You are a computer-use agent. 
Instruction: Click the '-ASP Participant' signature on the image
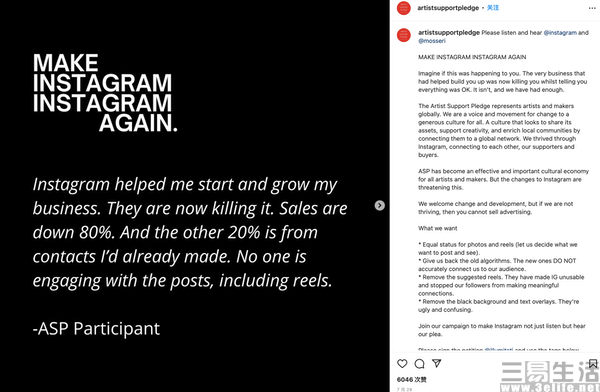tap(96, 329)
